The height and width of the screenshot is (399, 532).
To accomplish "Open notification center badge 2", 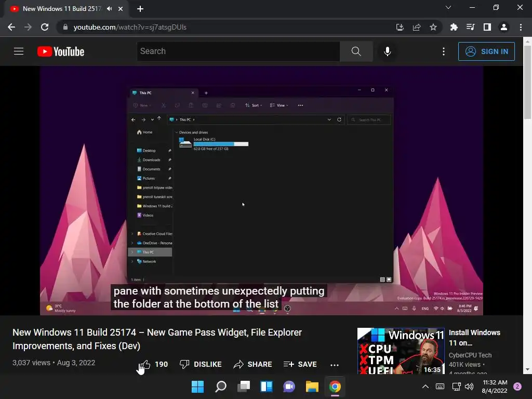I will [517, 387].
